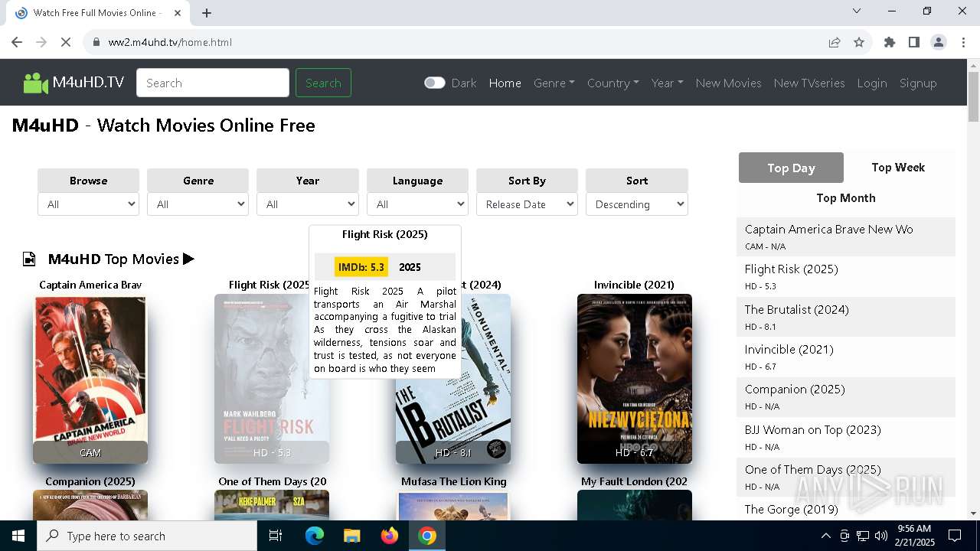The image size is (980, 551).
Task: Open One of Them Days title in grid
Action: (273, 481)
